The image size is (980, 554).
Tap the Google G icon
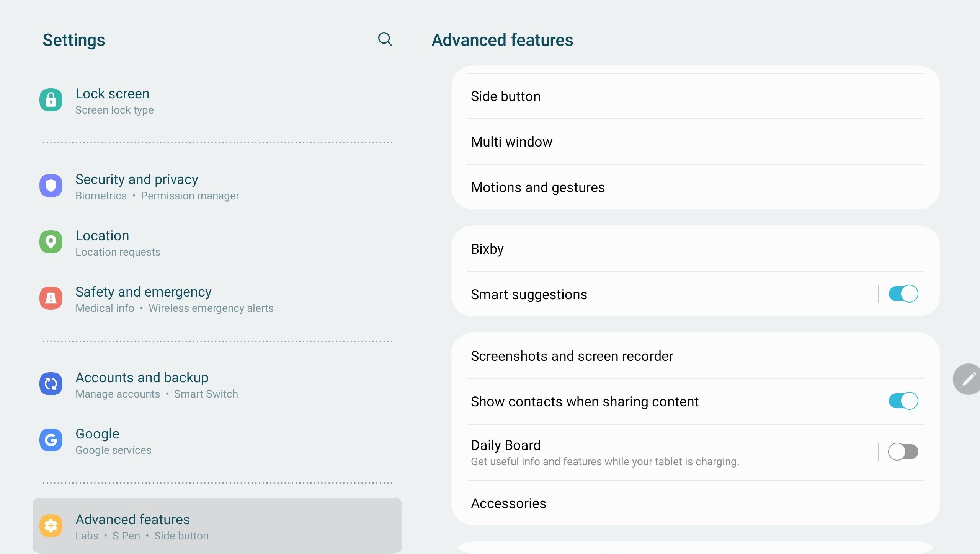click(x=51, y=440)
